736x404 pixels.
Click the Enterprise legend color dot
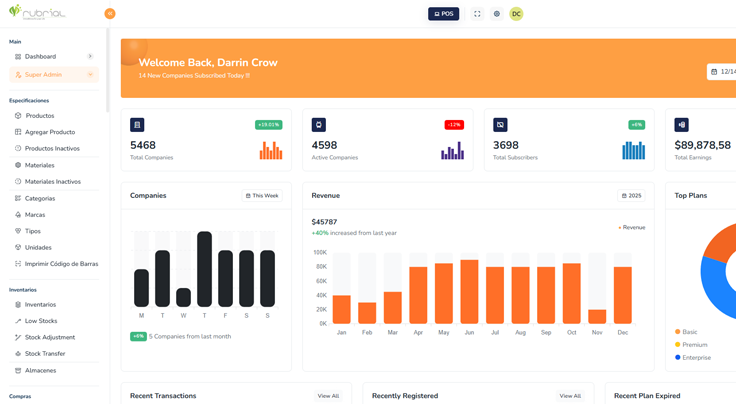click(x=678, y=357)
